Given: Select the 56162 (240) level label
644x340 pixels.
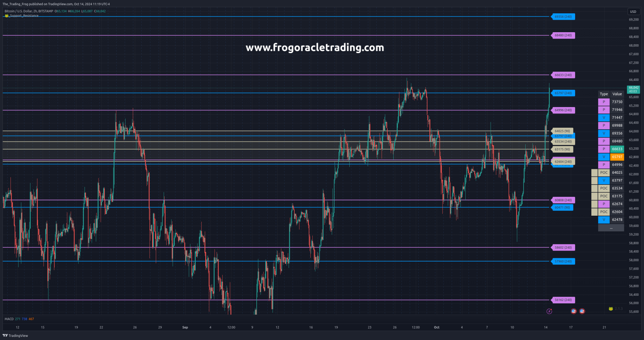Looking at the screenshot, I should pos(563,300).
